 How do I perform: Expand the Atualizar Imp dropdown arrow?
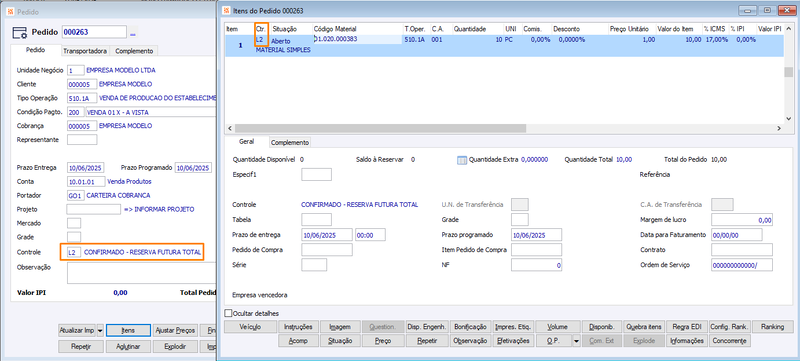[100, 330]
